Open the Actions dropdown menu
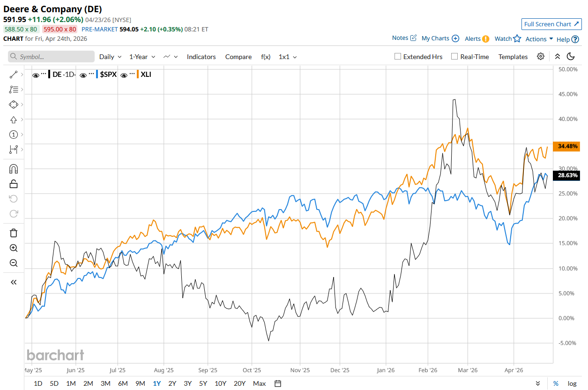This screenshot has width=588, height=390. coord(539,39)
